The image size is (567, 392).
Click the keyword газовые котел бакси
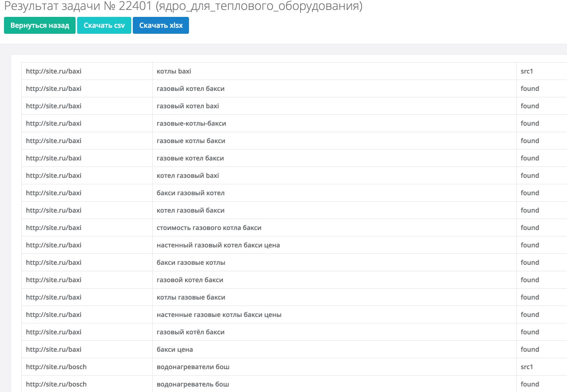pyautogui.click(x=190, y=158)
